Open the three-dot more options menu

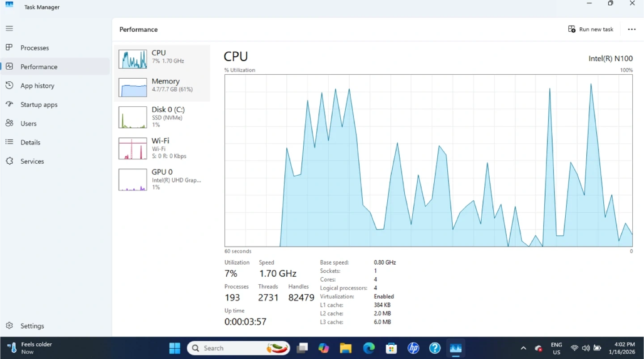pos(631,30)
